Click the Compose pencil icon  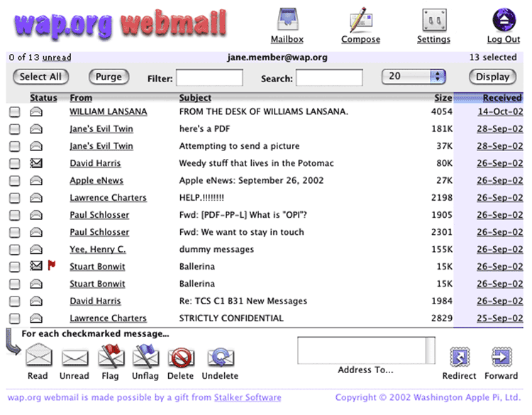361,21
